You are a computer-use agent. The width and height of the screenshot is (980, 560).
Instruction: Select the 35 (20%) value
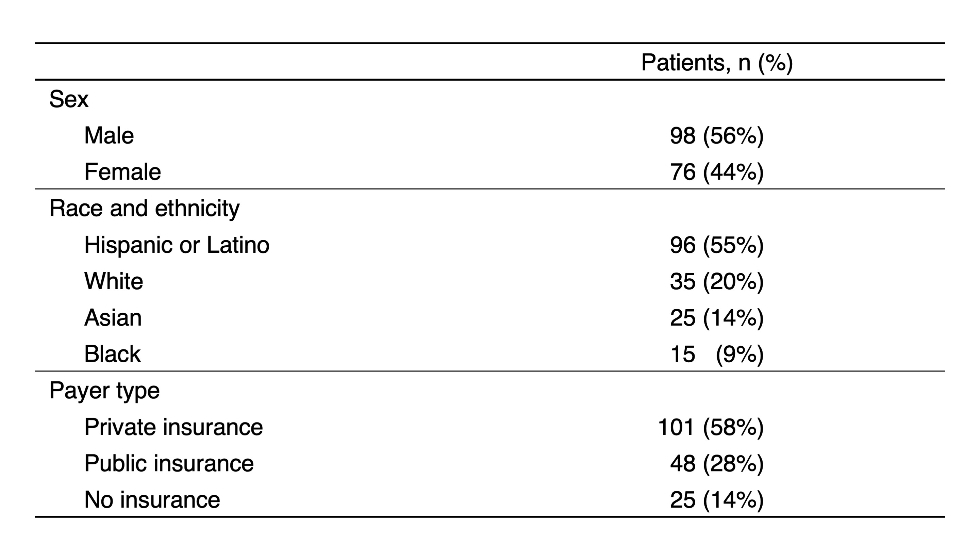(x=717, y=282)
